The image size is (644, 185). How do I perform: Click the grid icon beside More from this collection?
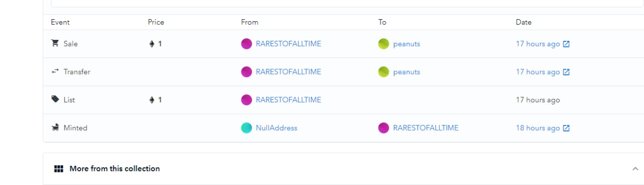point(58,169)
